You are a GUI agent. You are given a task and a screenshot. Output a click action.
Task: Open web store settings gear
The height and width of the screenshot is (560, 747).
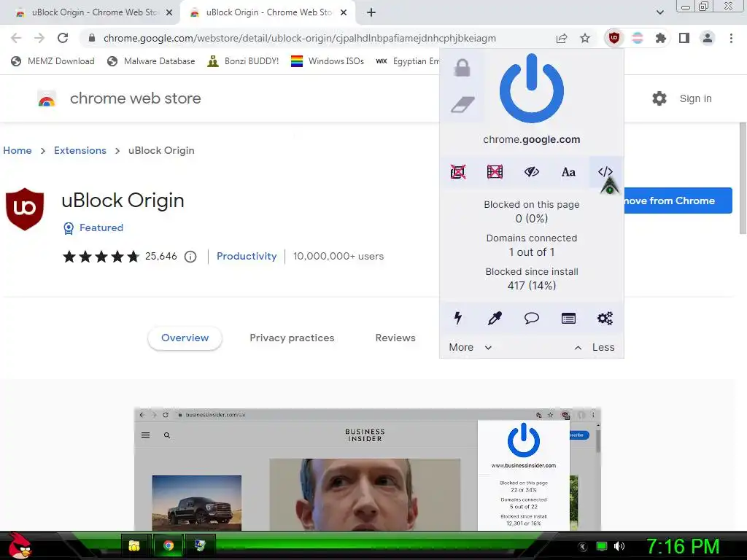coord(659,98)
